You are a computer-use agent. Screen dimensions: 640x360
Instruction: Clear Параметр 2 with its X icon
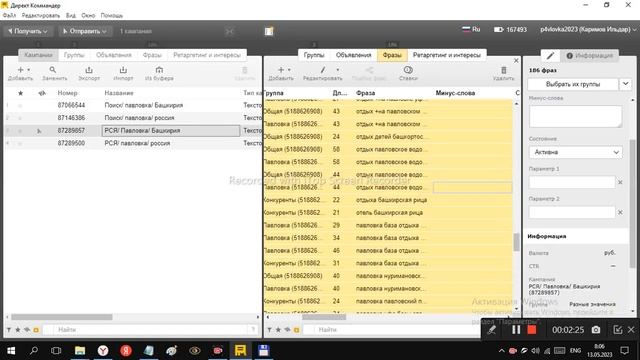tap(620, 213)
